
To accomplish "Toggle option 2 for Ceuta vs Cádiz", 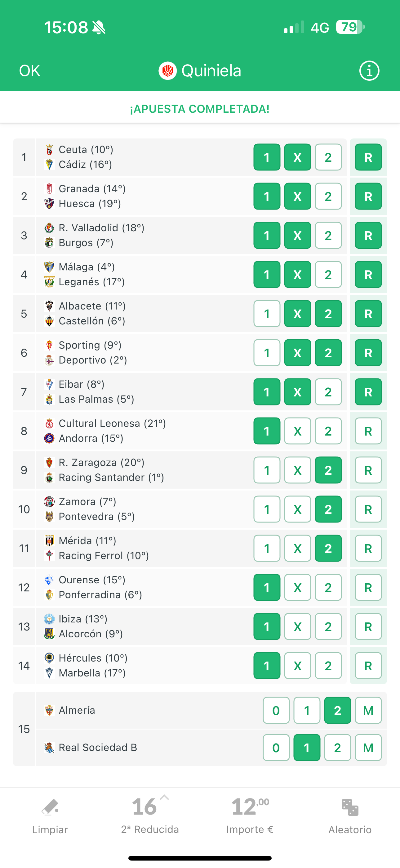I will [x=328, y=157].
